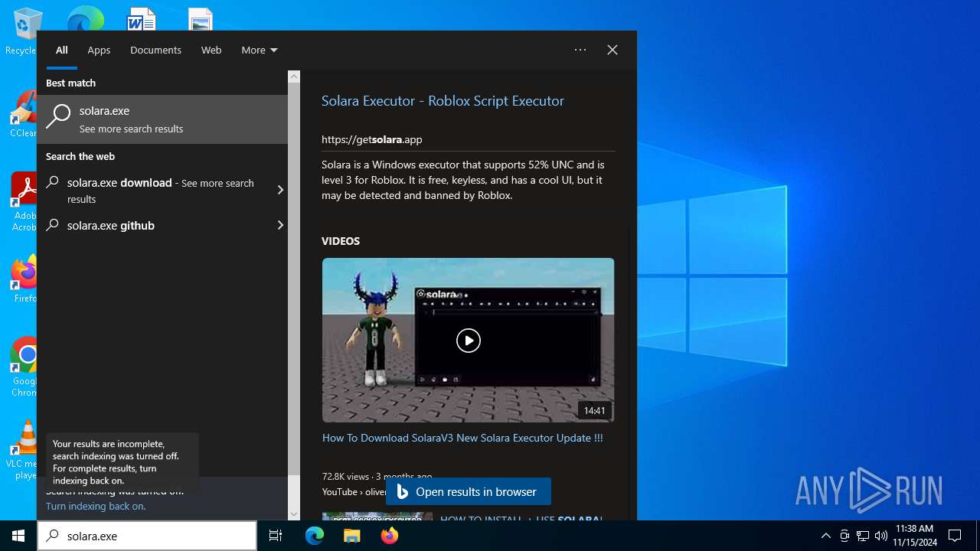Expand the solara.exe download chevron arrow

[280, 190]
